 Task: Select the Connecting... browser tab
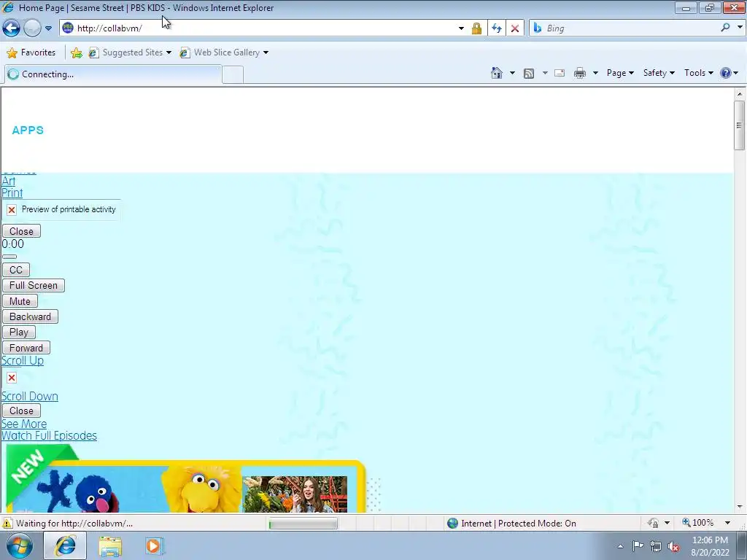point(113,74)
